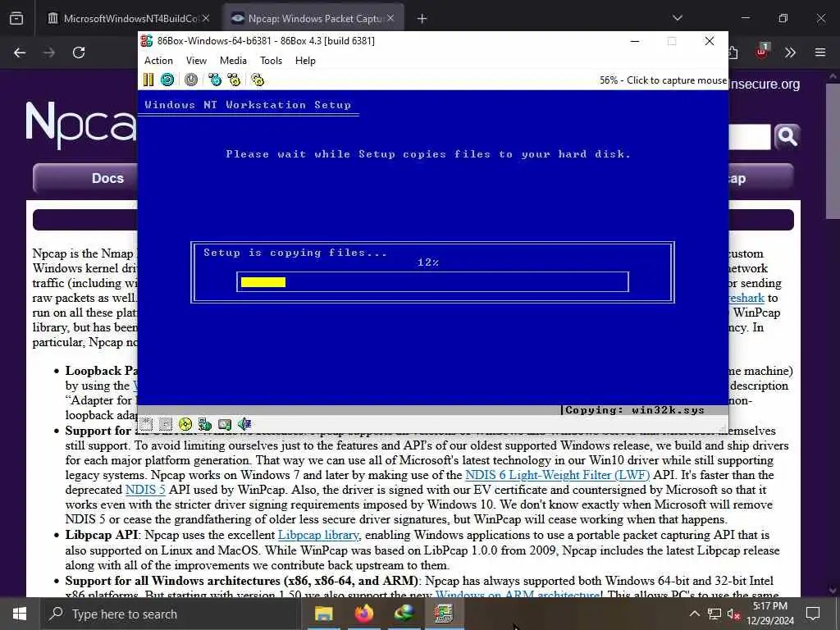Show hidden system tray icons

[x=694, y=614]
